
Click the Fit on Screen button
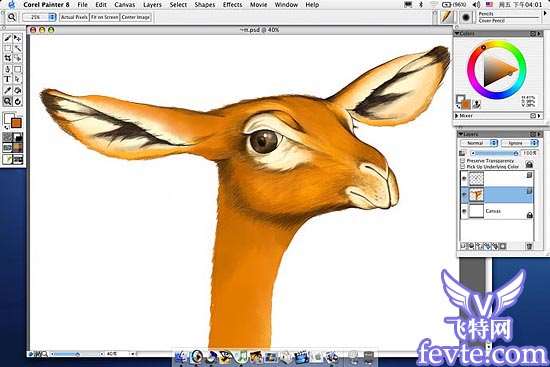[105, 17]
